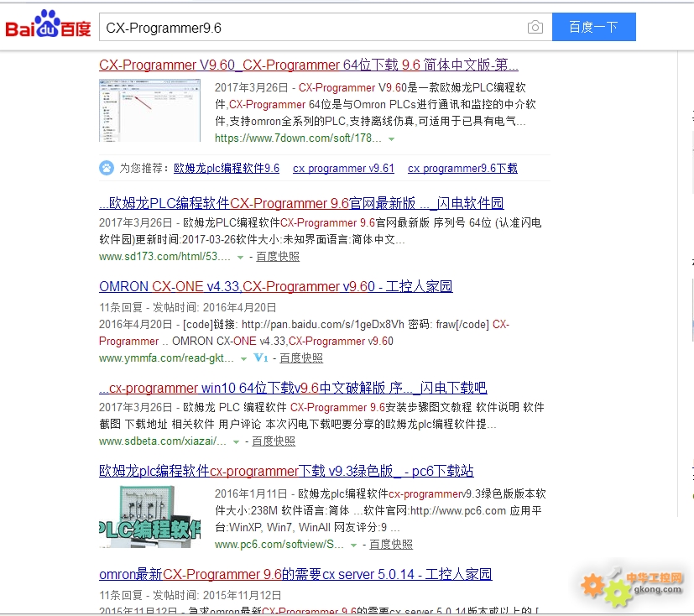Search suggestion 欧姆龙plc编程软件9.6
The height and width of the screenshot is (616, 694).
coord(227,168)
